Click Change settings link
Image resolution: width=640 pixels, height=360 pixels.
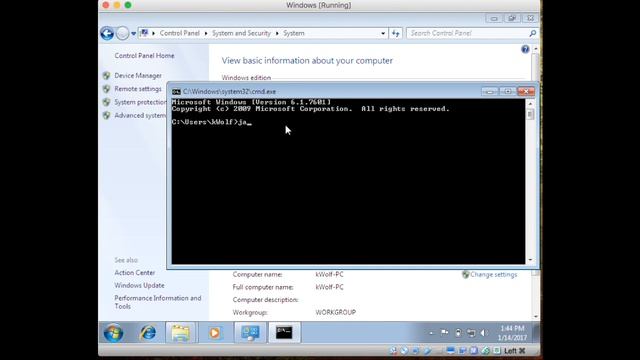tap(493, 275)
